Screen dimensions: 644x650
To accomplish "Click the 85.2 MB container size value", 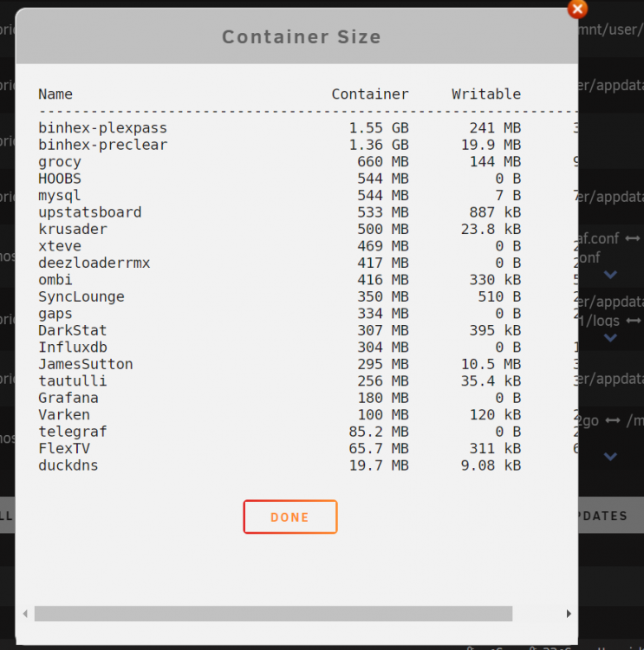I will [379, 432].
